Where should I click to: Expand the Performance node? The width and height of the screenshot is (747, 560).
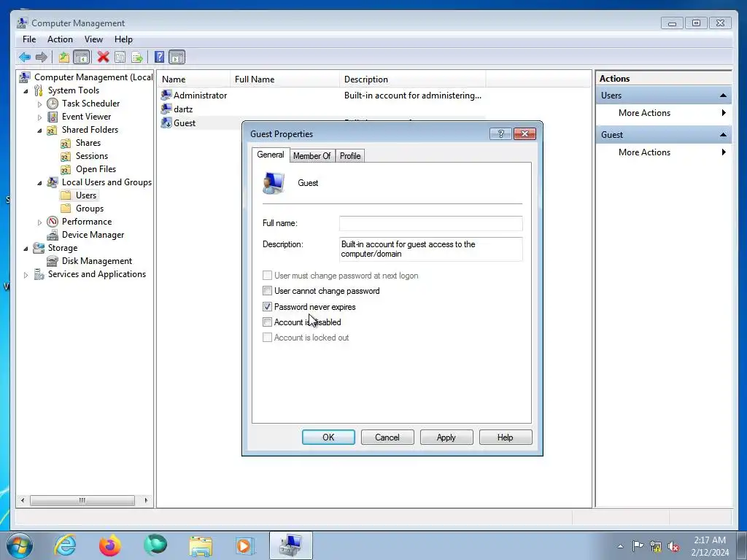click(39, 222)
